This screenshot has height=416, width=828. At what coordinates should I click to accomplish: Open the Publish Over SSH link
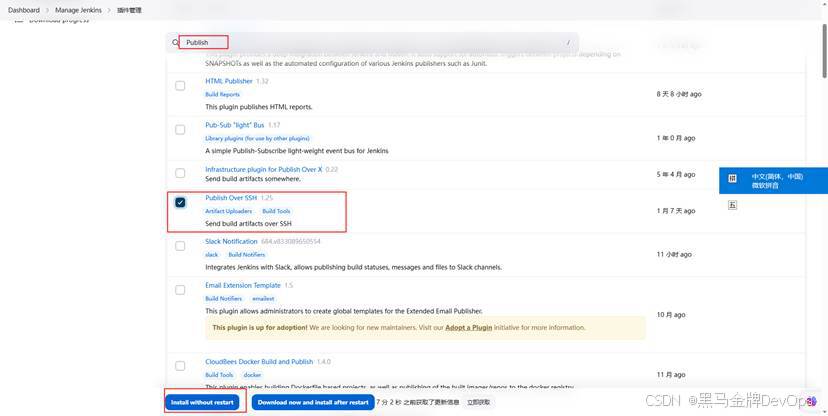point(231,198)
